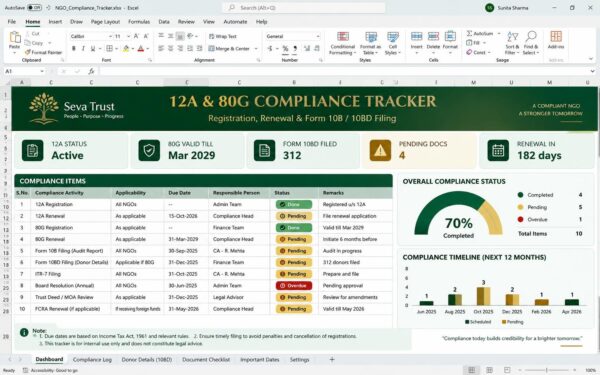Switch to the Formulas ribbon tab
Viewport: 600px width, 375px height.
[x=139, y=22]
